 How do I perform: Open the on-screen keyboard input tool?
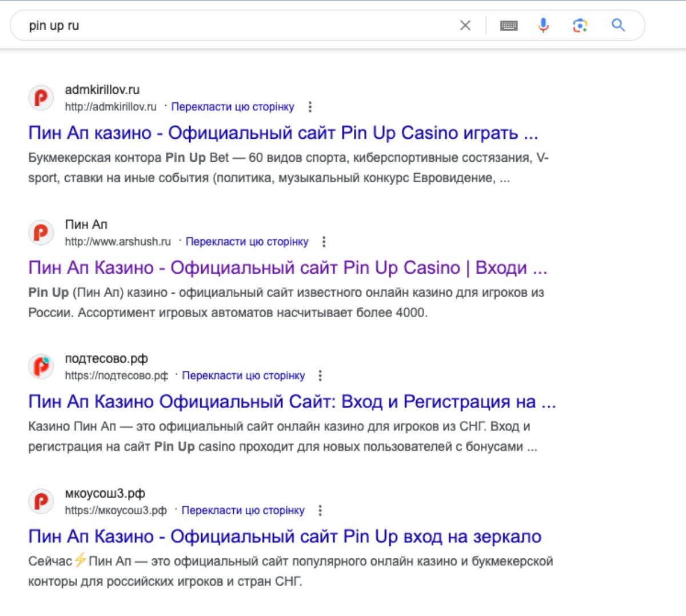(509, 25)
